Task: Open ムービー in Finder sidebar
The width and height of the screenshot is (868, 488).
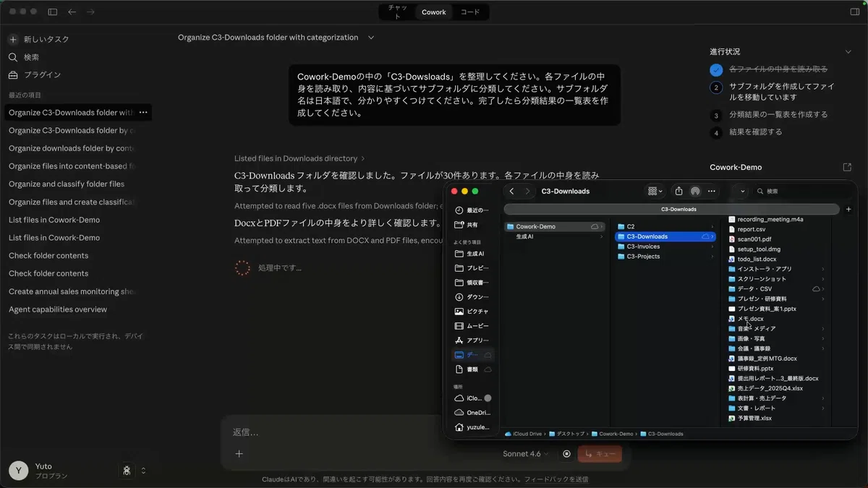Action: (x=472, y=326)
